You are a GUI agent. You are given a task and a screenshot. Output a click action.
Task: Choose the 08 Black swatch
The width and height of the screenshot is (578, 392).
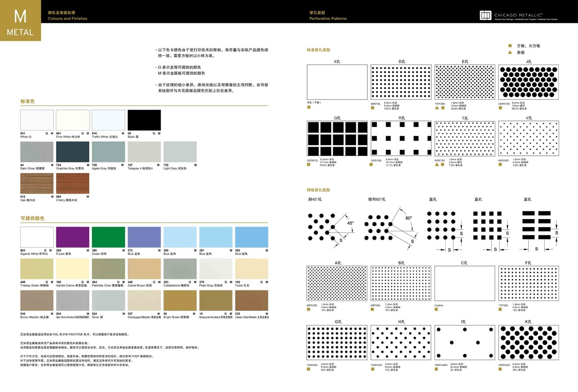tap(144, 120)
